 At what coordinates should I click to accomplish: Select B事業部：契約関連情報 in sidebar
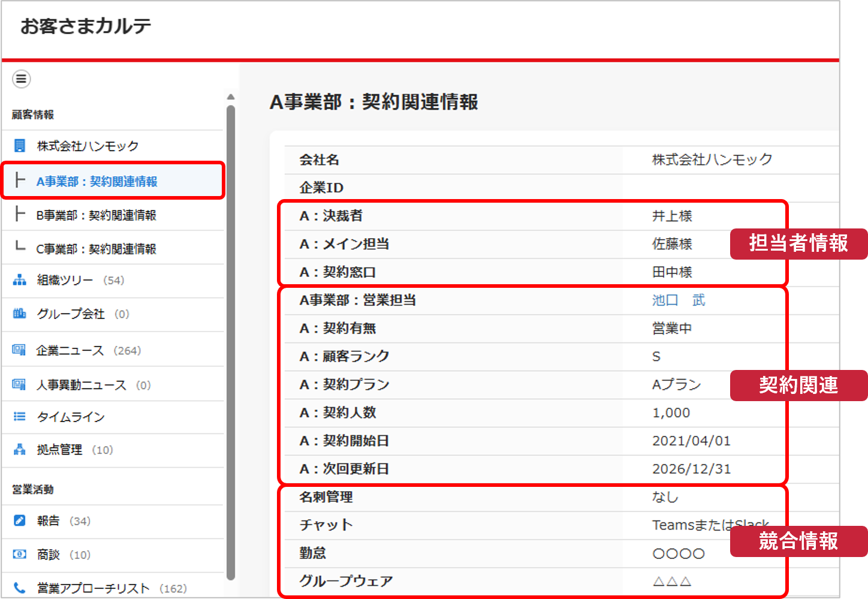[x=113, y=215]
